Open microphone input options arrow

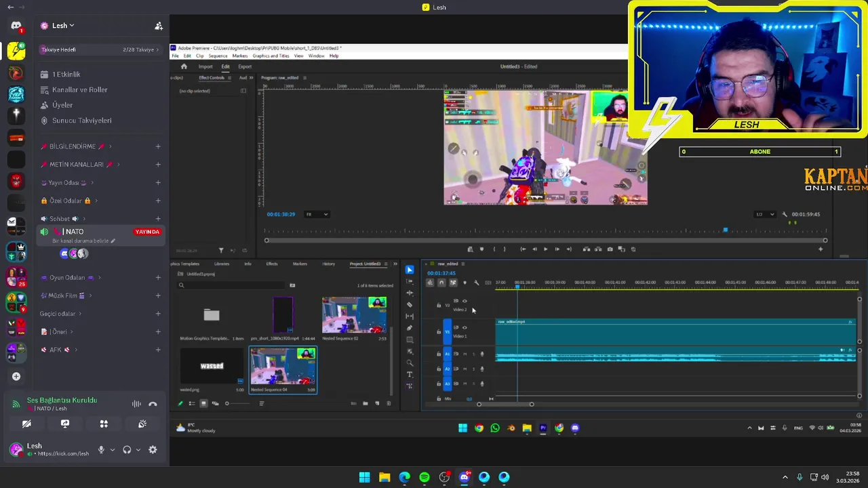click(x=113, y=449)
